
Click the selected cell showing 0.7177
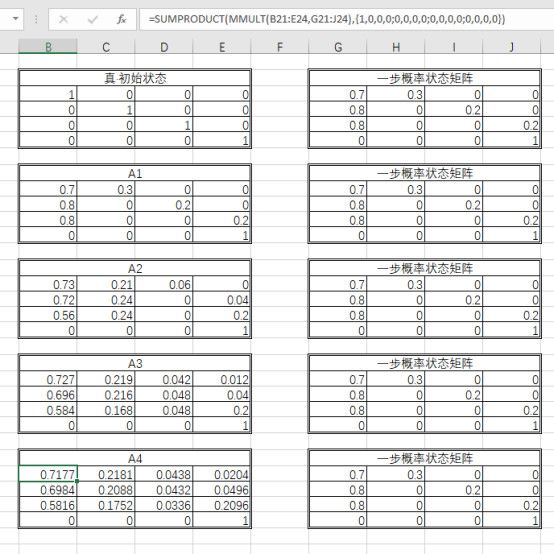[x=48, y=474]
